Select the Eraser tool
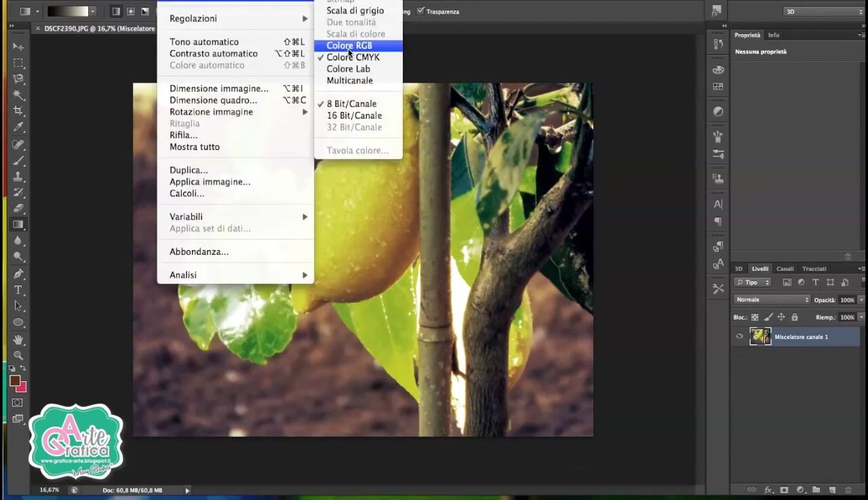 (18, 209)
